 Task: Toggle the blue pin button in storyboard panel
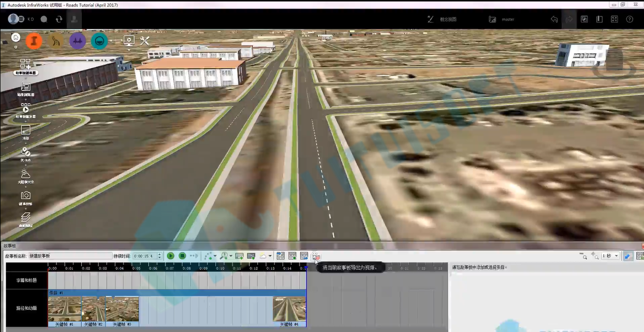point(628,256)
